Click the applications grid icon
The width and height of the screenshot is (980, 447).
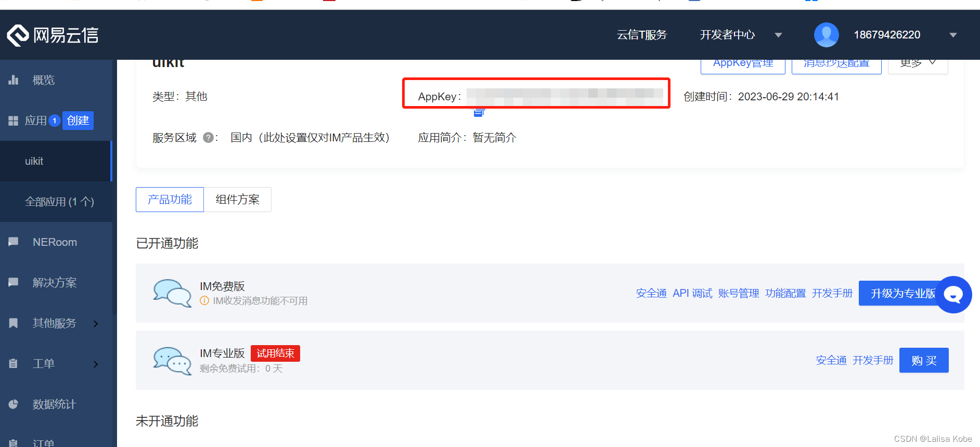[14, 121]
